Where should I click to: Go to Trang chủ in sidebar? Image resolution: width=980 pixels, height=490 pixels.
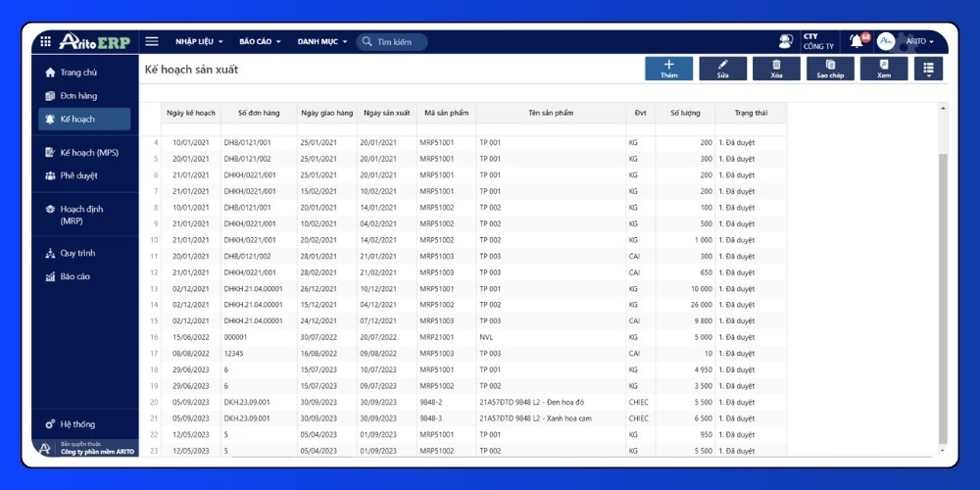click(x=78, y=73)
